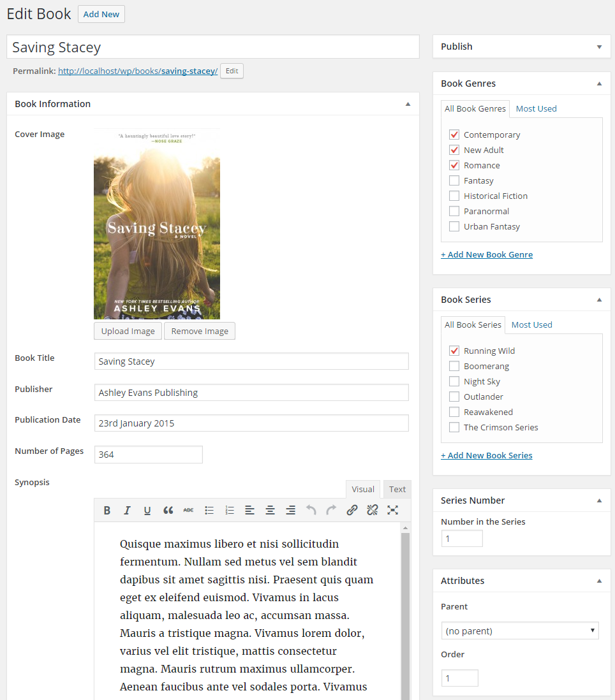
Task: Uncheck the Contemporary genre
Action: pyautogui.click(x=454, y=135)
